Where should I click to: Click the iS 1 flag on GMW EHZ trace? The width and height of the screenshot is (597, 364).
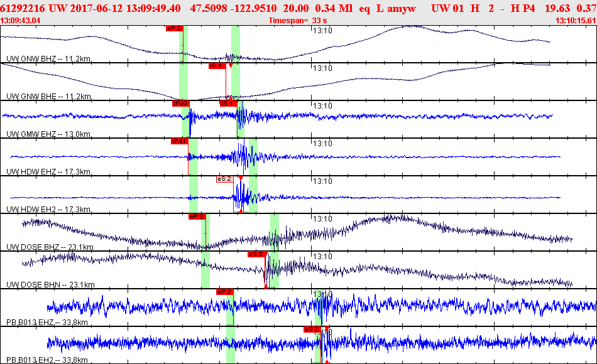tap(229, 104)
